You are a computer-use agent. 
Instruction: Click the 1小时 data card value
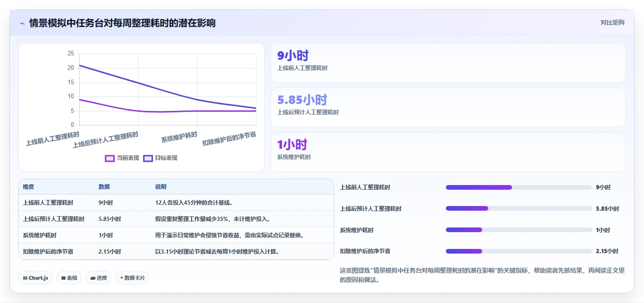tap(292, 145)
